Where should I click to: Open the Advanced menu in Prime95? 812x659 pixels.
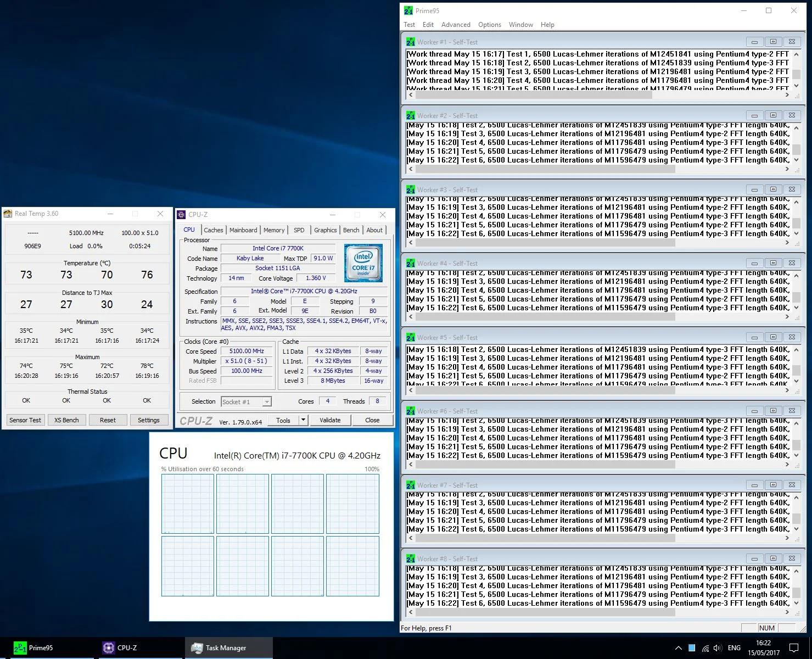[x=456, y=25]
